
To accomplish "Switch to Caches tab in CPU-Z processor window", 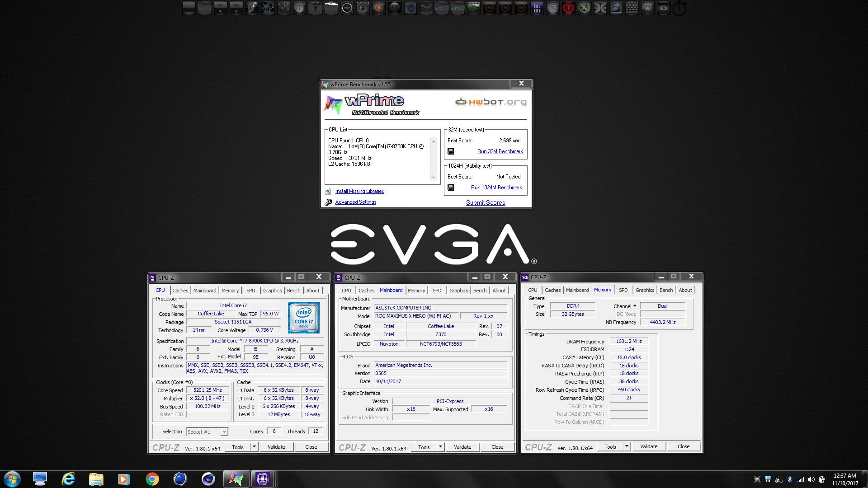I will [180, 291].
